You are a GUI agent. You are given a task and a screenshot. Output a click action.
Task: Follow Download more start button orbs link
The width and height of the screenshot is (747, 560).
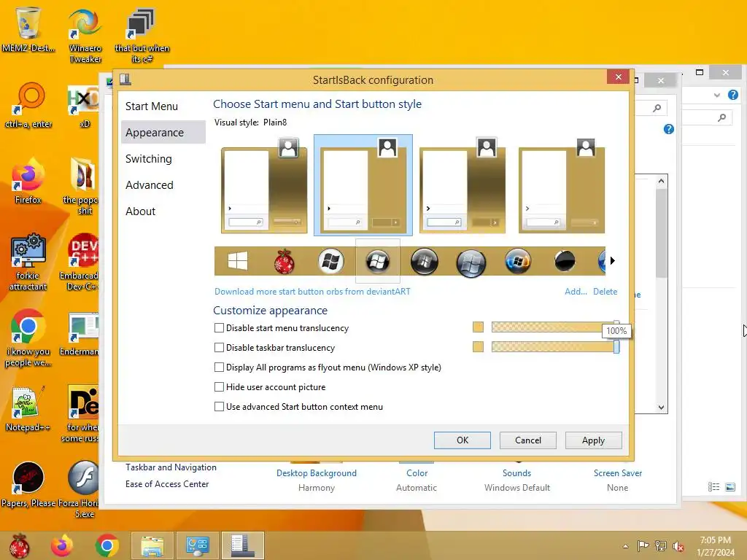(312, 292)
